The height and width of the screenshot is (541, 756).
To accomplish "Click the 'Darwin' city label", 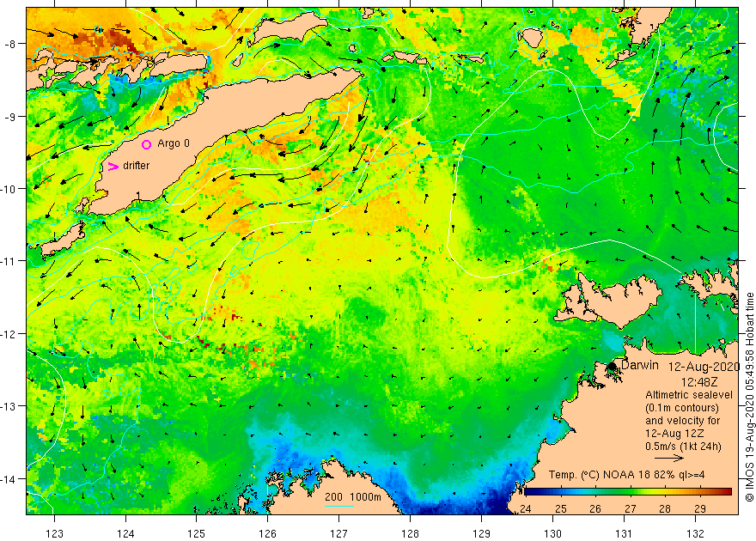I will pos(640,365).
